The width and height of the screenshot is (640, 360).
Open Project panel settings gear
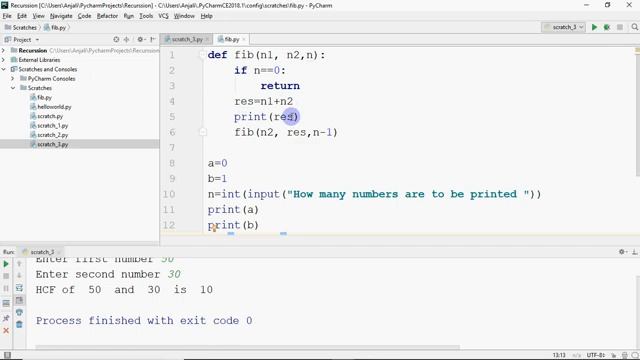click(141, 40)
